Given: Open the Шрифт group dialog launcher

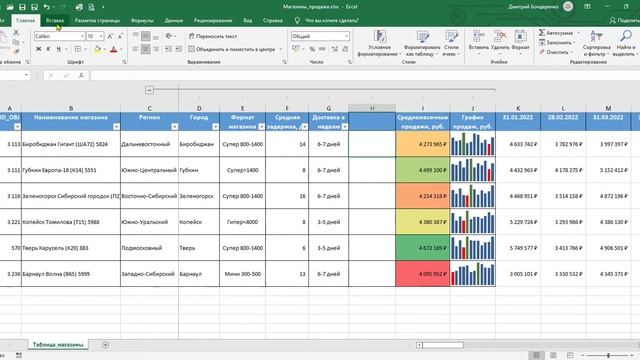Looking at the screenshot, I should click(124, 62).
